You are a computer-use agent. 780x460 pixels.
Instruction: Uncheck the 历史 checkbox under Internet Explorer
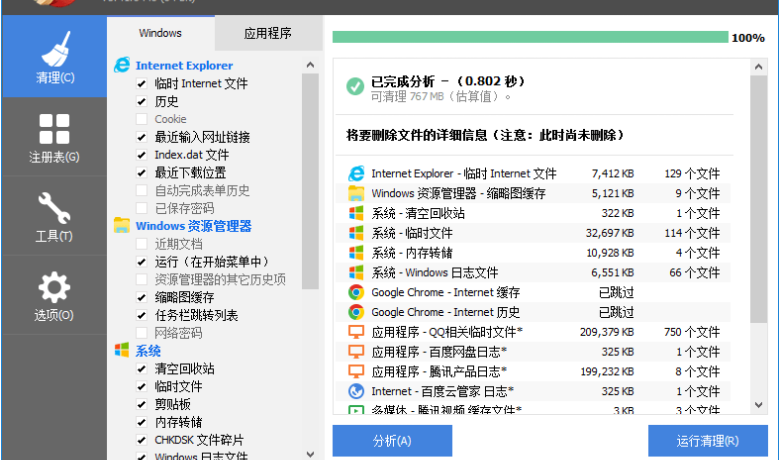coord(142,101)
